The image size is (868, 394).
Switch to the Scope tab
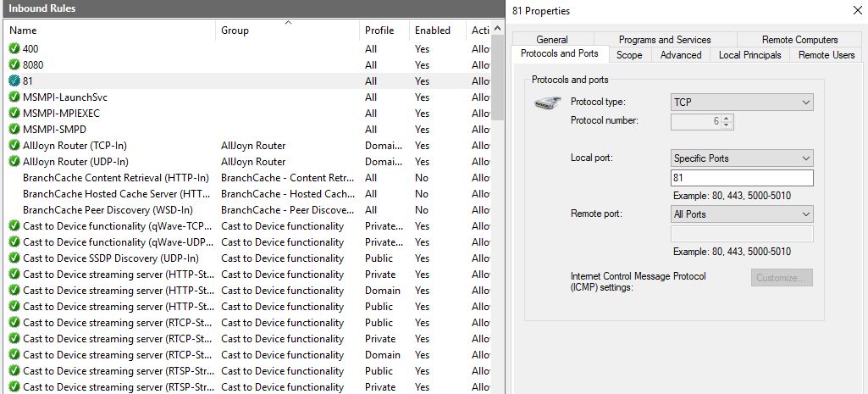[x=629, y=55]
